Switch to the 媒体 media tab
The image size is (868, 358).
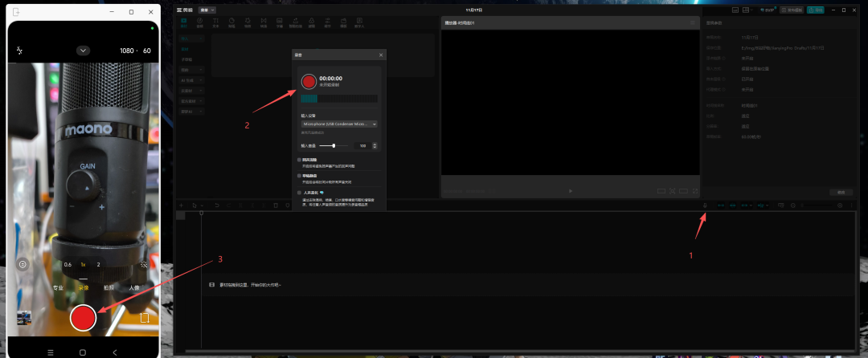[184, 22]
